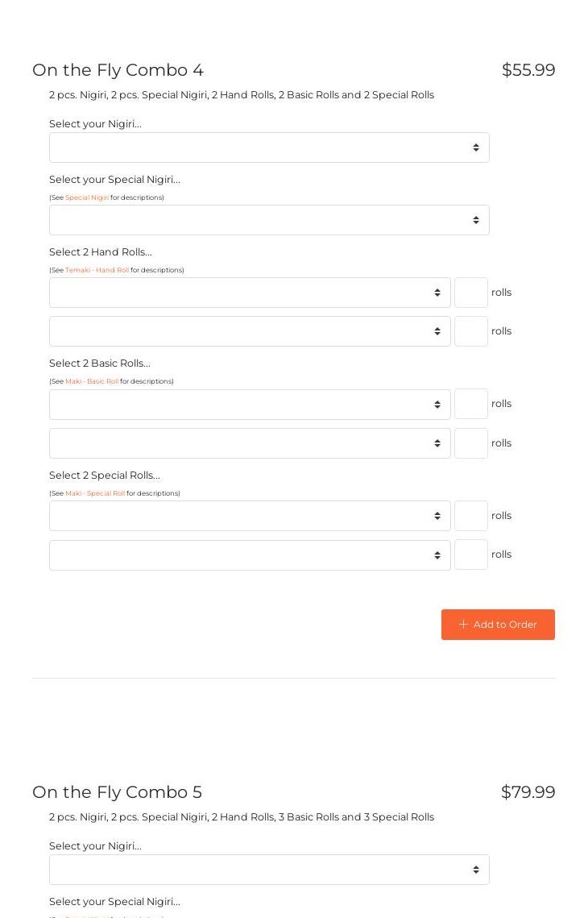Open Combo 4 'Select your Special Nigiri' dropdown
This screenshot has width=588, height=918.
(x=269, y=220)
